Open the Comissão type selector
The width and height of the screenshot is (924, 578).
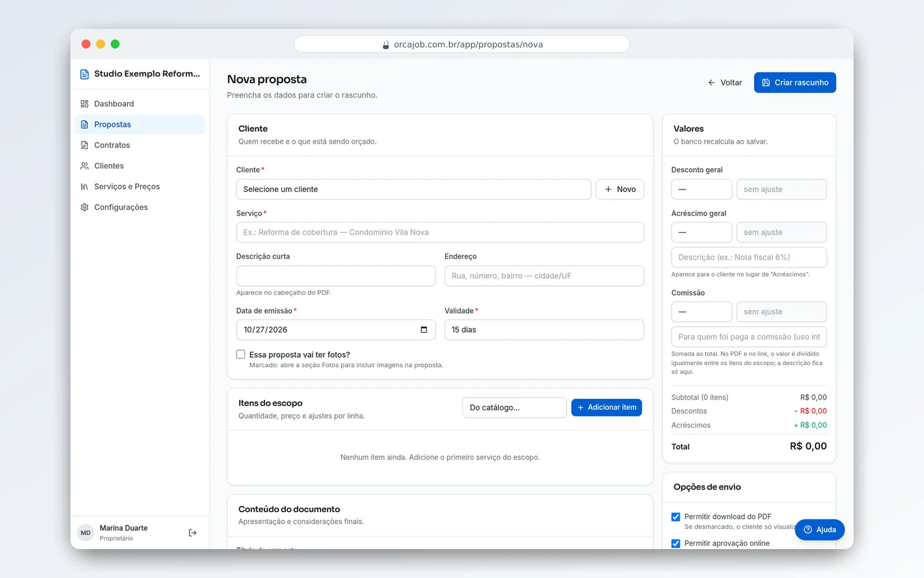[x=702, y=312]
